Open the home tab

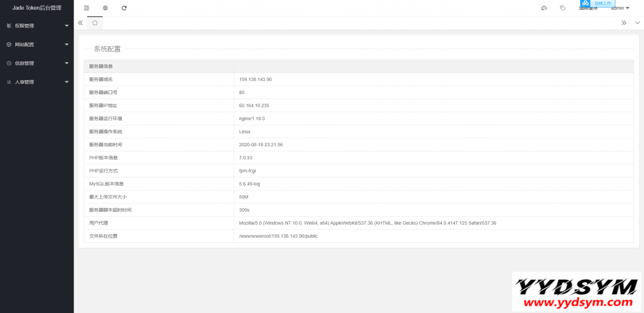pyautogui.click(x=95, y=23)
